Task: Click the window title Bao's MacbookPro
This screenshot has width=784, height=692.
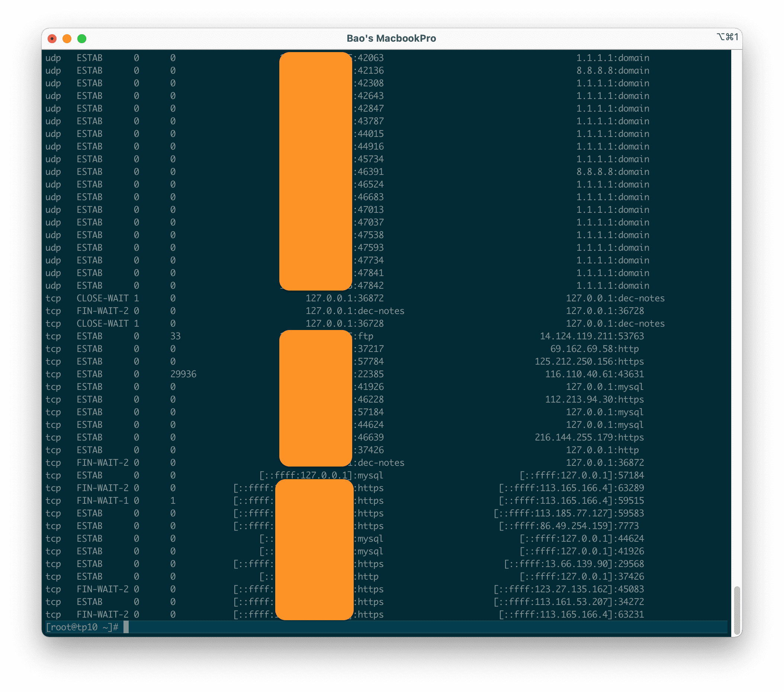Action: pos(391,38)
